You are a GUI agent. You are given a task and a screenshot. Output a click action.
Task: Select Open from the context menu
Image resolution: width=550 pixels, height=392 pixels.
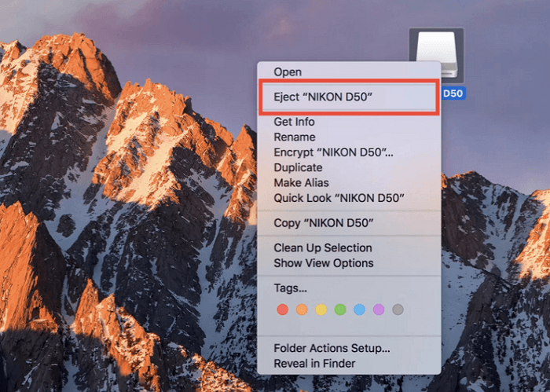click(349, 71)
